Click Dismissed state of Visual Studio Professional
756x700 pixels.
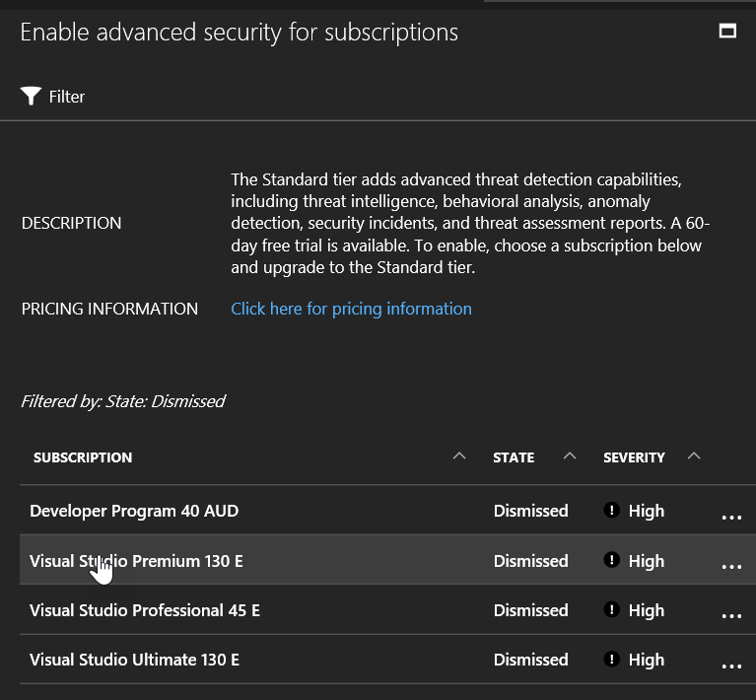pos(530,610)
